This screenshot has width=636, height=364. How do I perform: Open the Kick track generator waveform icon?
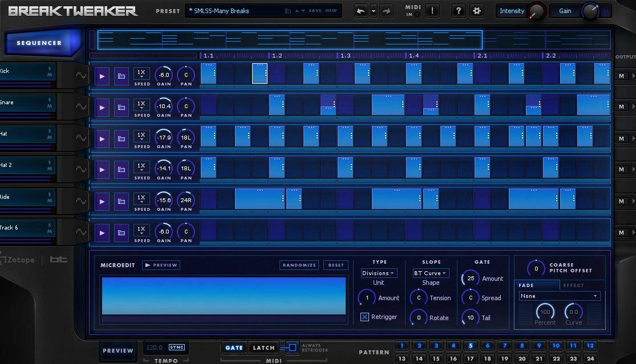pos(81,75)
